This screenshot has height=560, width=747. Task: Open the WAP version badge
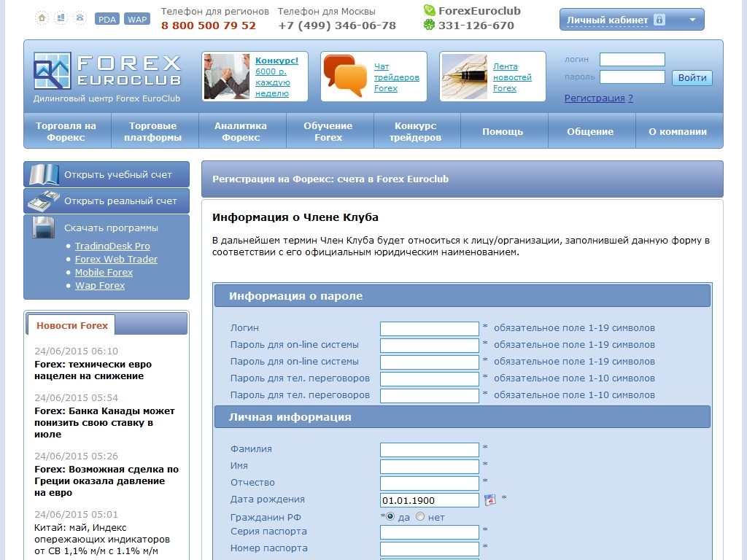click(x=137, y=19)
